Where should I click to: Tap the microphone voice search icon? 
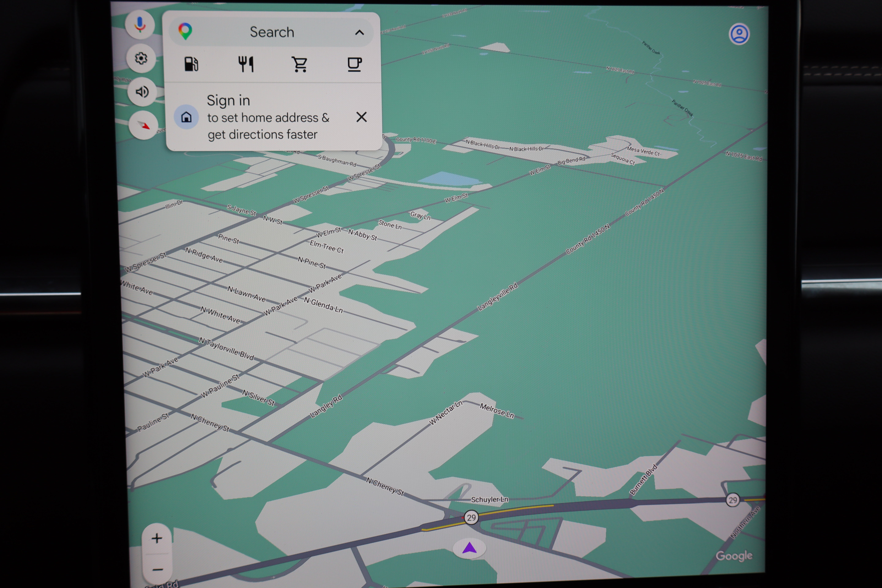(x=140, y=25)
